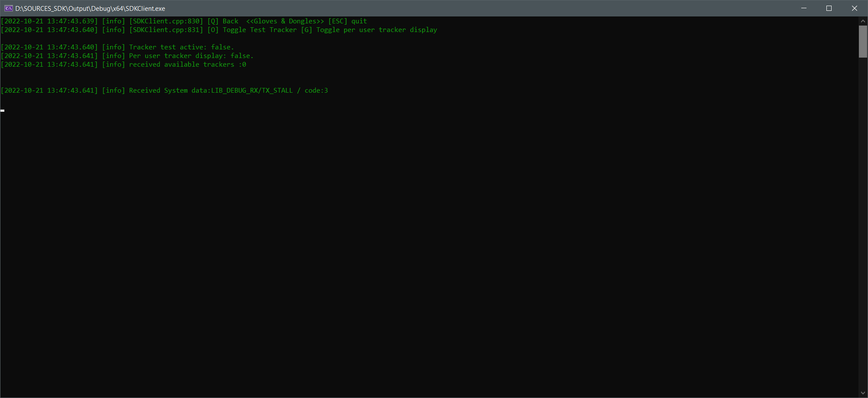The image size is (868, 398).
Task: Click the 'code:3' text
Action: 316,91
